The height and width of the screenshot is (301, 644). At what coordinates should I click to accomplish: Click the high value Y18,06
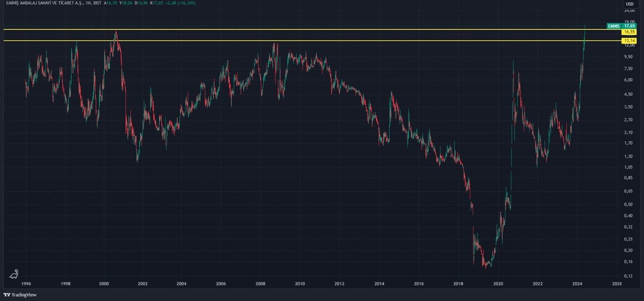click(x=127, y=3)
